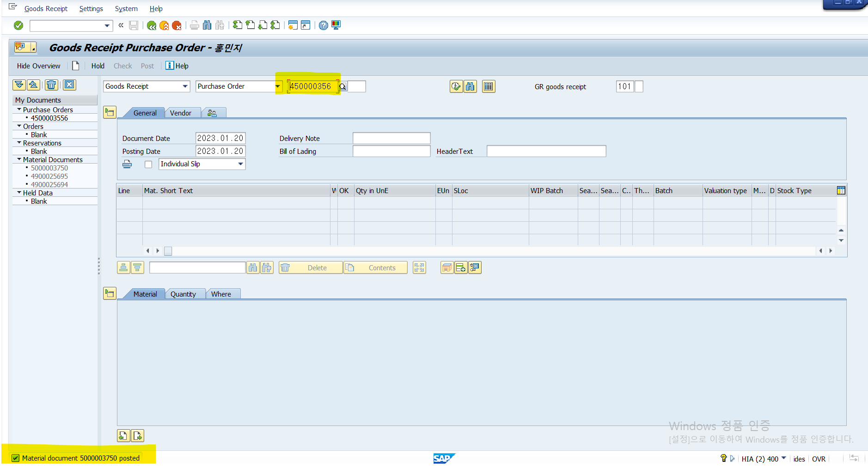This screenshot has height=468, width=868.
Task: Switch to the Where tab
Action: tap(221, 294)
